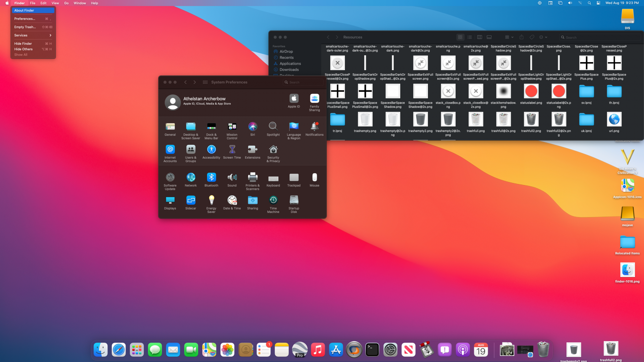Screen dimensions: 644x362
Task: Switch Finder to list view
Action: point(470,37)
